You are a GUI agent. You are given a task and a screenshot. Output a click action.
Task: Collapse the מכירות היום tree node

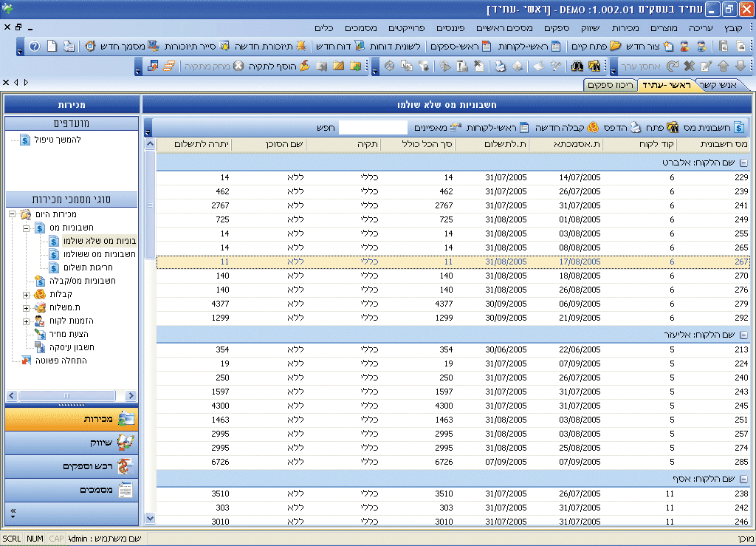tap(13, 214)
